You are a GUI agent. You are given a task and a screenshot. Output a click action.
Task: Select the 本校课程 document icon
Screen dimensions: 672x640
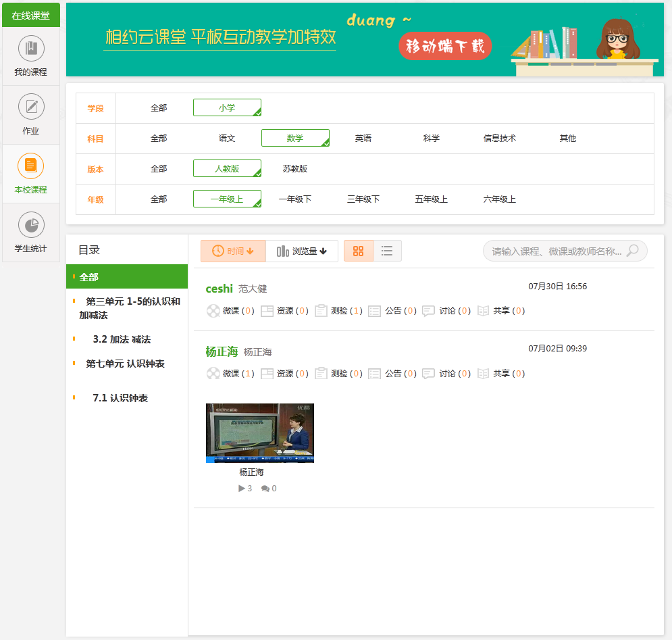(x=31, y=166)
